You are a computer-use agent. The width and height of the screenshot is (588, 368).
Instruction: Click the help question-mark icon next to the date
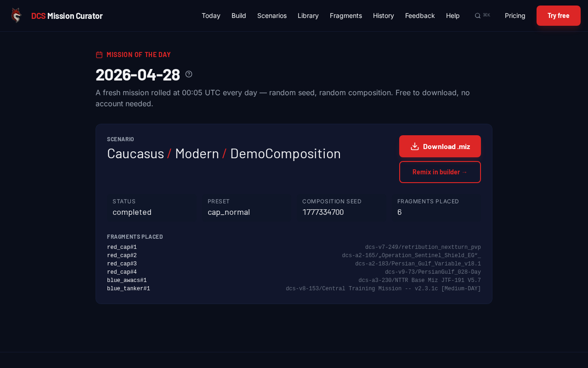pos(189,74)
